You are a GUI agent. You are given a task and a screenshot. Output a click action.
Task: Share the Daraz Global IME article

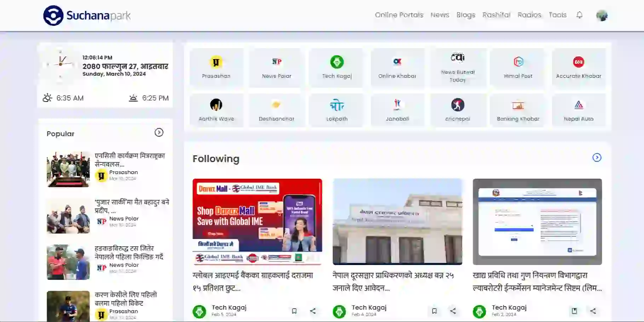pos(313,311)
